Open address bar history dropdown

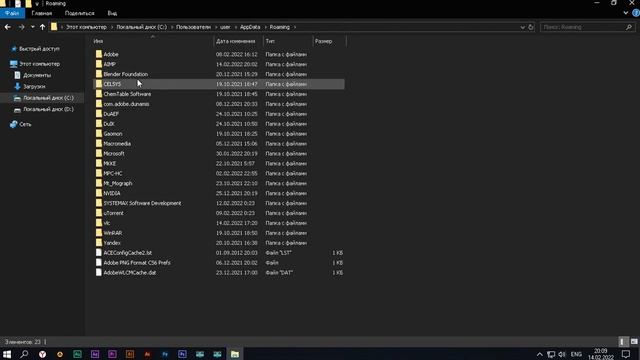click(522, 27)
